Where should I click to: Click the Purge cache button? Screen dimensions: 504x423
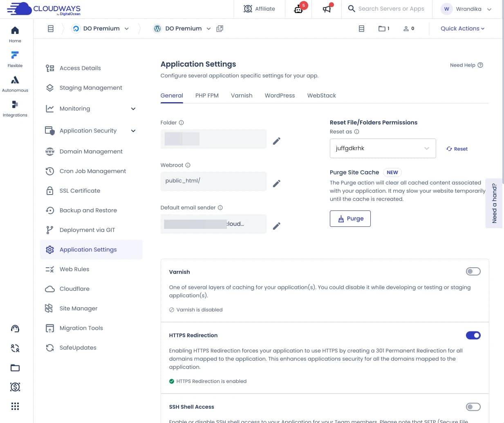[x=350, y=219]
